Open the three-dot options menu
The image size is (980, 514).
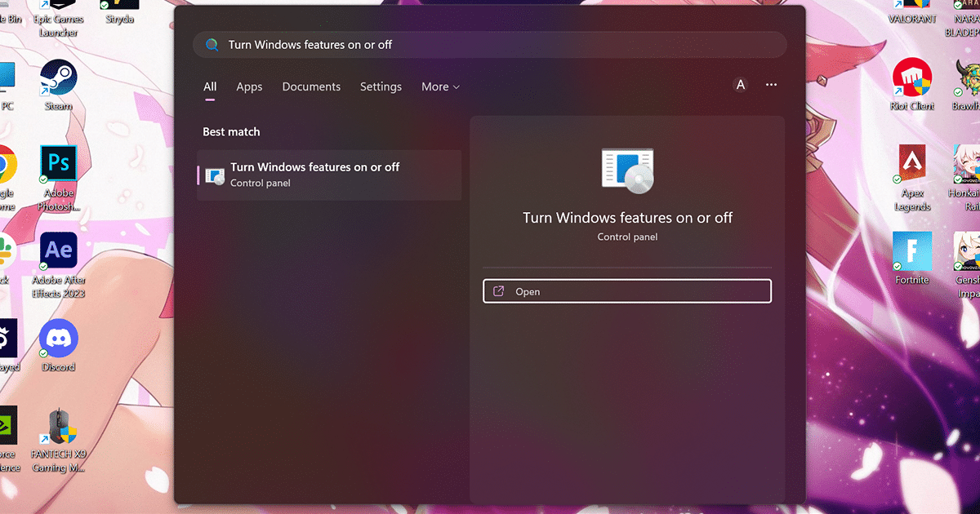tap(771, 85)
